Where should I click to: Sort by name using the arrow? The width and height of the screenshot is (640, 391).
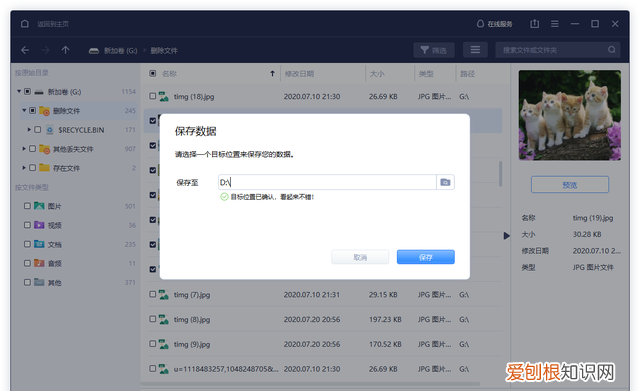(272, 73)
